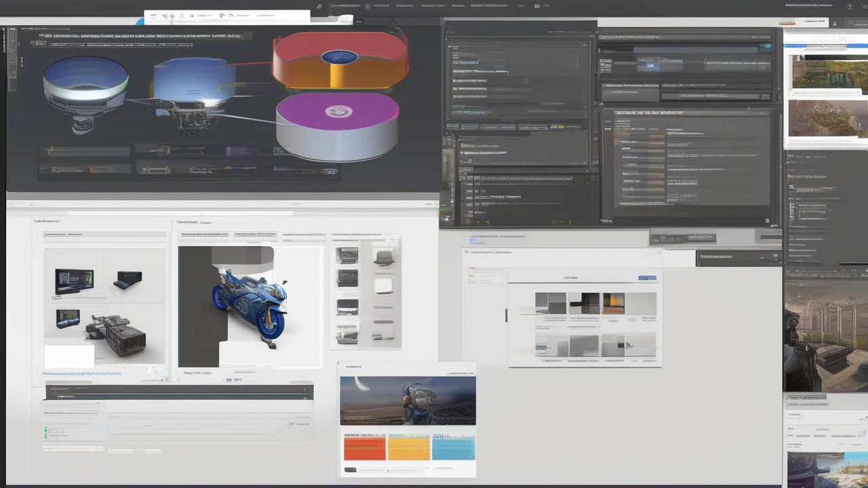Click the yellow color block in chart panel
This screenshot has width=868, height=488.
click(x=408, y=448)
